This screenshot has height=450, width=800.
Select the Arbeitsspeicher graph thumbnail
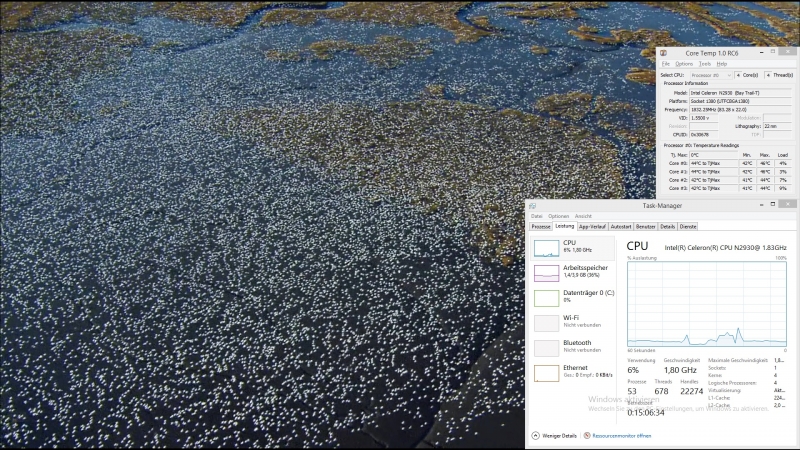coord(546,273)
